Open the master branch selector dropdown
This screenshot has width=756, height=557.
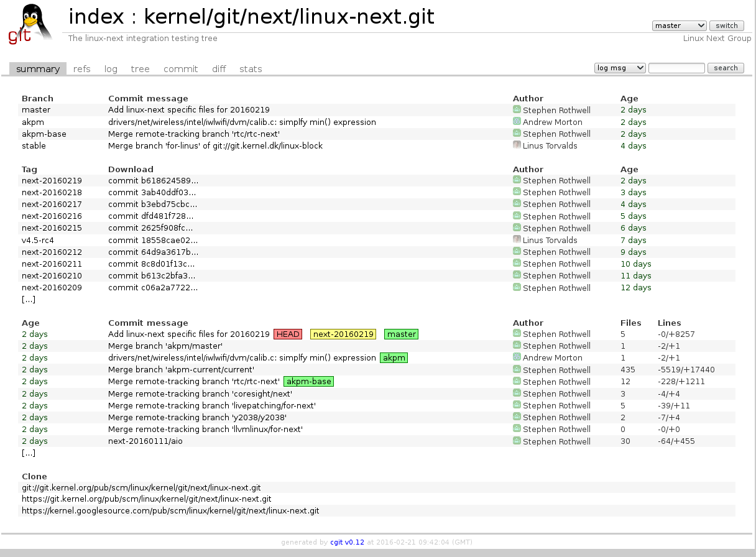tap(680, 25)
